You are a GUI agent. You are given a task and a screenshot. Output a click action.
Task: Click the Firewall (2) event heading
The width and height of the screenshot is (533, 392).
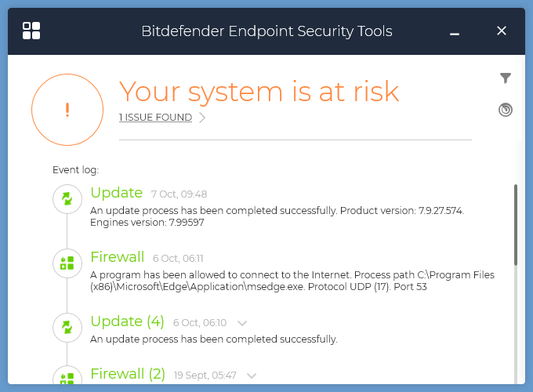(128, 374)
